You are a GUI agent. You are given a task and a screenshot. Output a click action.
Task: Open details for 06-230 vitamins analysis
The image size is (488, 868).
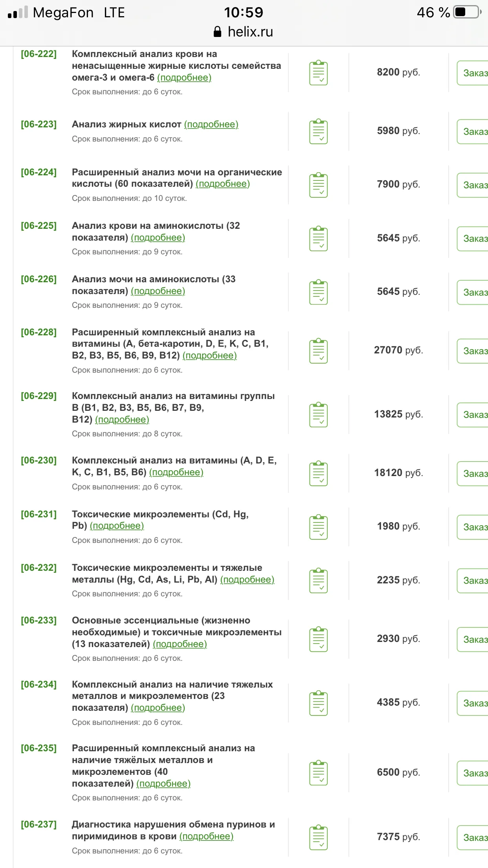click(x=176, y=473)
